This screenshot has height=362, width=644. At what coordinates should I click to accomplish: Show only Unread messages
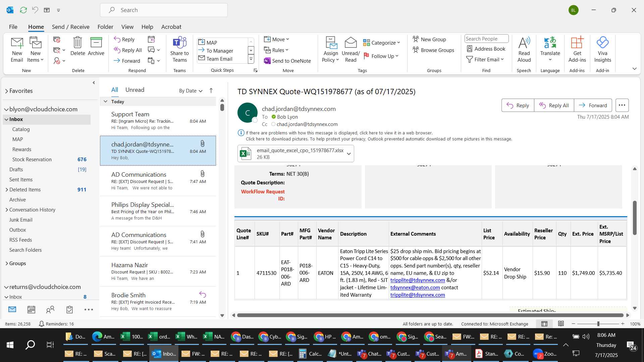pyautogui.click(x=135, y=90)
